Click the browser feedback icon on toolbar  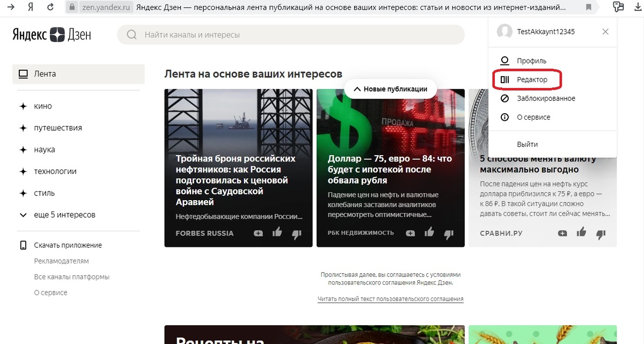tap(618, 7)
